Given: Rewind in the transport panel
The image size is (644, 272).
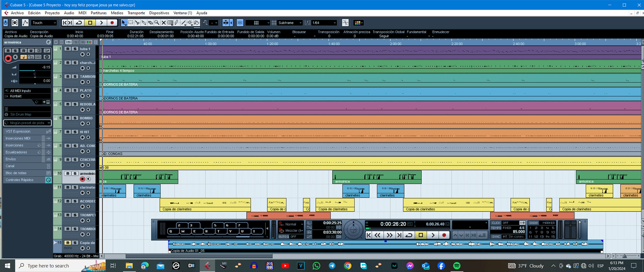Looking at the screenshot, I should (377, 235).
